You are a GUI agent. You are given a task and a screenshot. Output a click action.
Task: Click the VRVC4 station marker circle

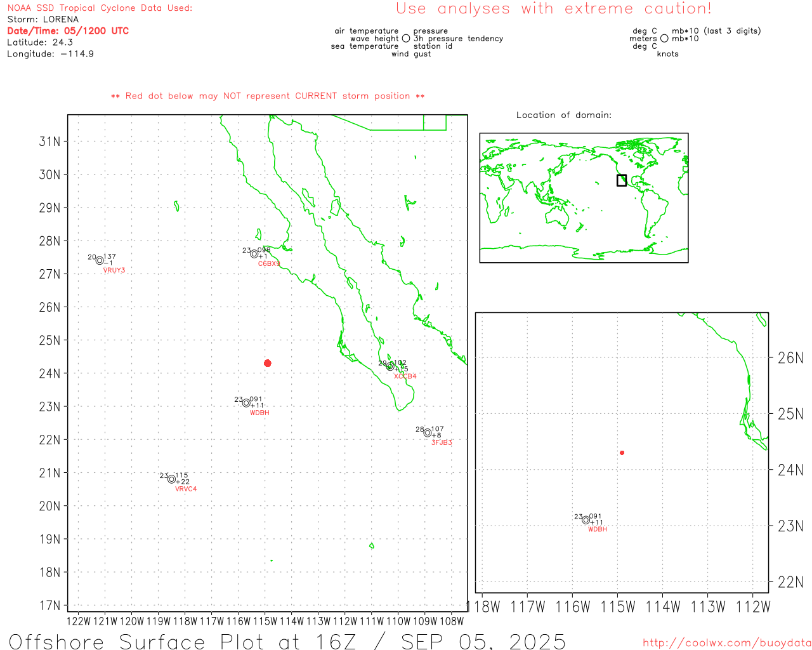click(171, 479)
